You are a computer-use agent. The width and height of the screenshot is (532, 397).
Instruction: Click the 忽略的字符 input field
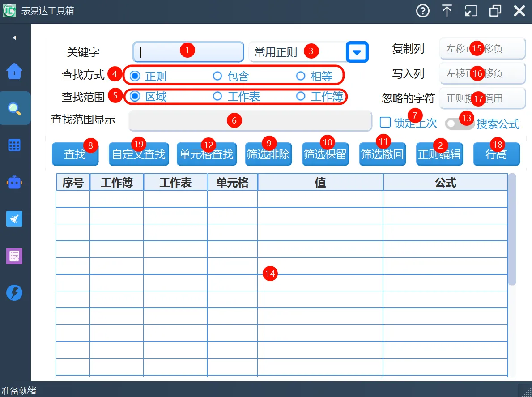[x=482, y=98]
